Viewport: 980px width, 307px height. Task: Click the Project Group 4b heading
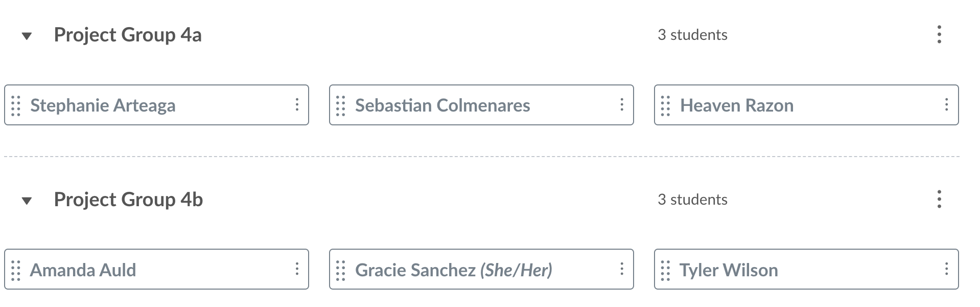point(128,200)
